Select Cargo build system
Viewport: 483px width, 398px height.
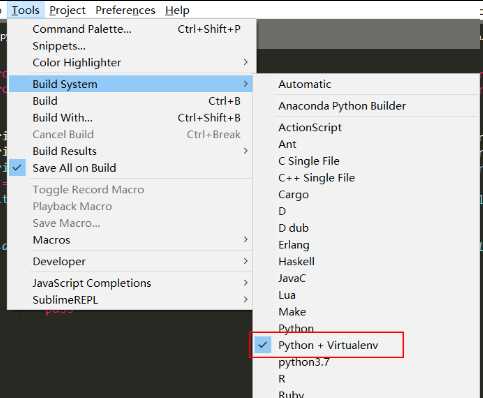pos(367,194)
